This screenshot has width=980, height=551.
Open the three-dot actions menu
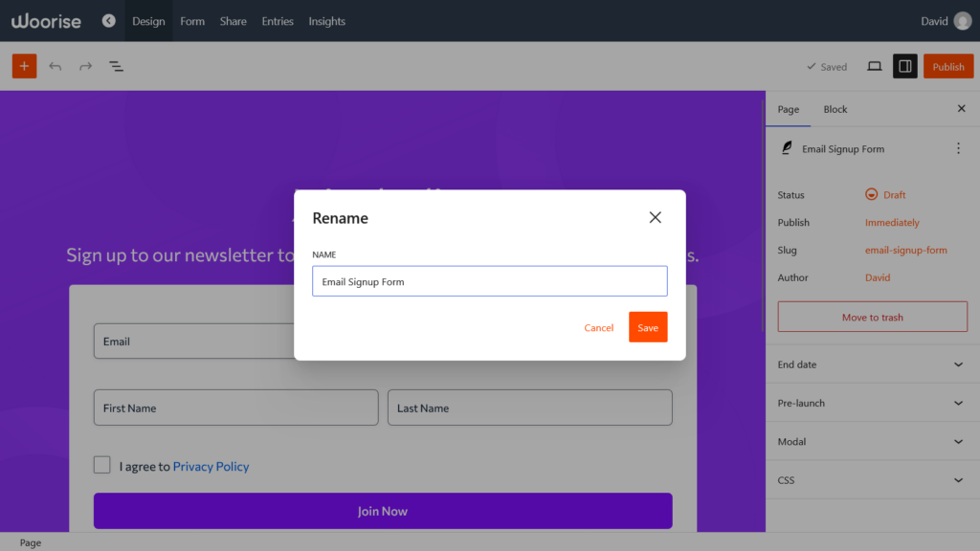[958, 148]
